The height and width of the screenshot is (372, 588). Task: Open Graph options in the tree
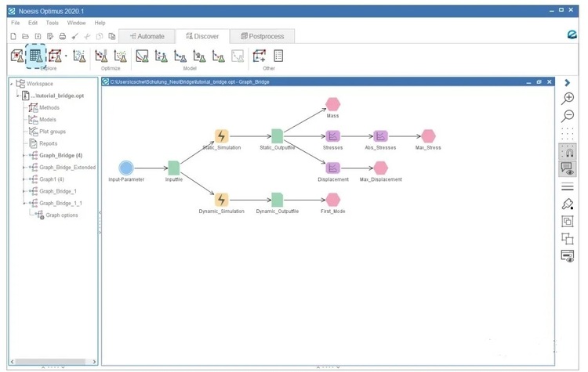pyautogui.click(x=61, y=215)
